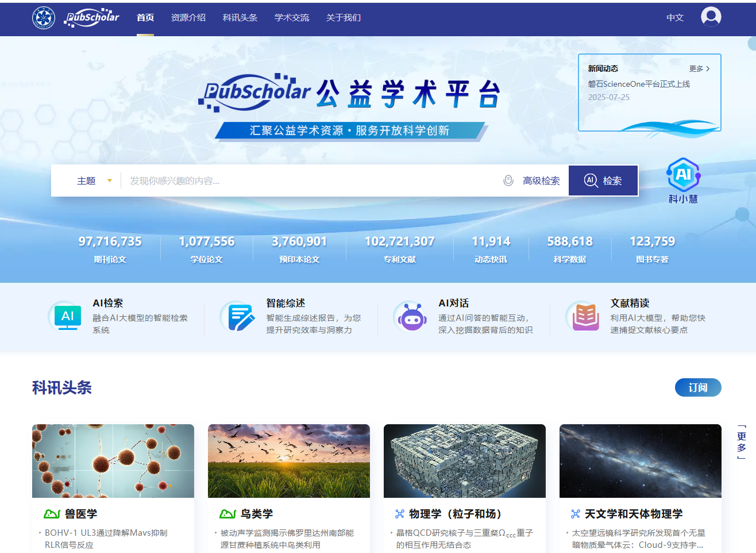Click the PubScholar logo in header
This screenshot has height=553, width=756.
(x=92, y=18)
